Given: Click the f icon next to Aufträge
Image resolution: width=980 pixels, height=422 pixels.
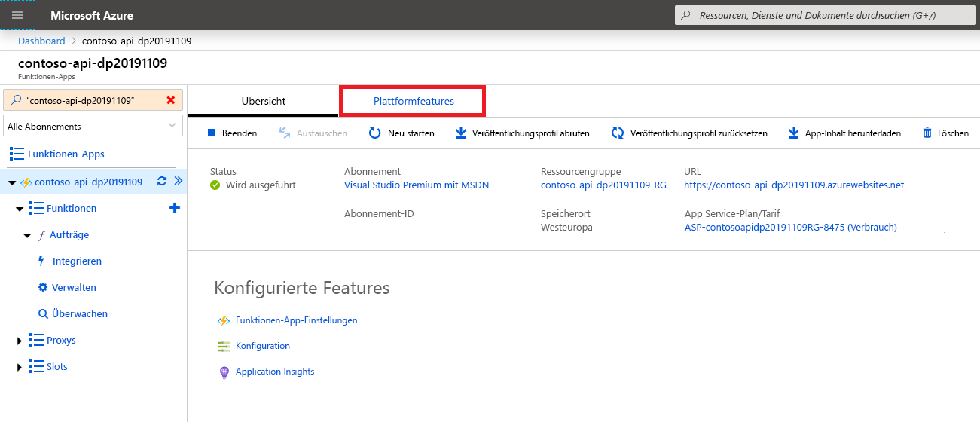Looking at the screenshot, I should 41,235.
